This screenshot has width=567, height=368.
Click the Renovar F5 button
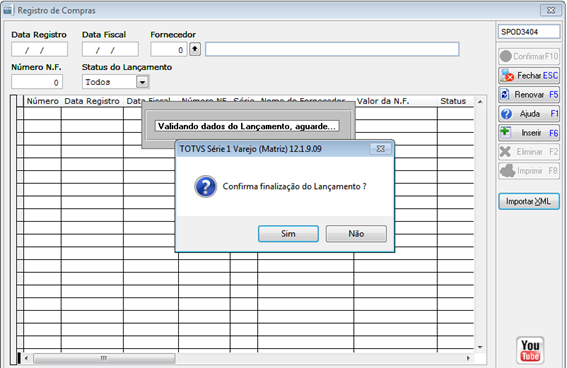(529, 95)
